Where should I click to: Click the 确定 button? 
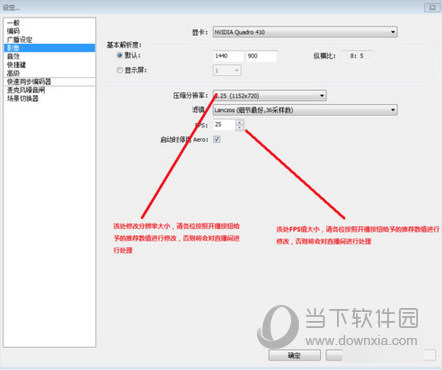294,355
